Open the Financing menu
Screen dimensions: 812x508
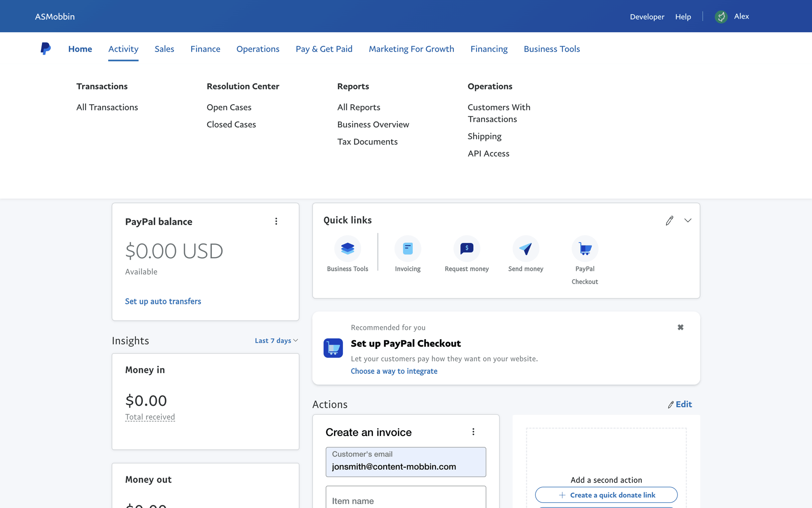(x=489, y=49)
